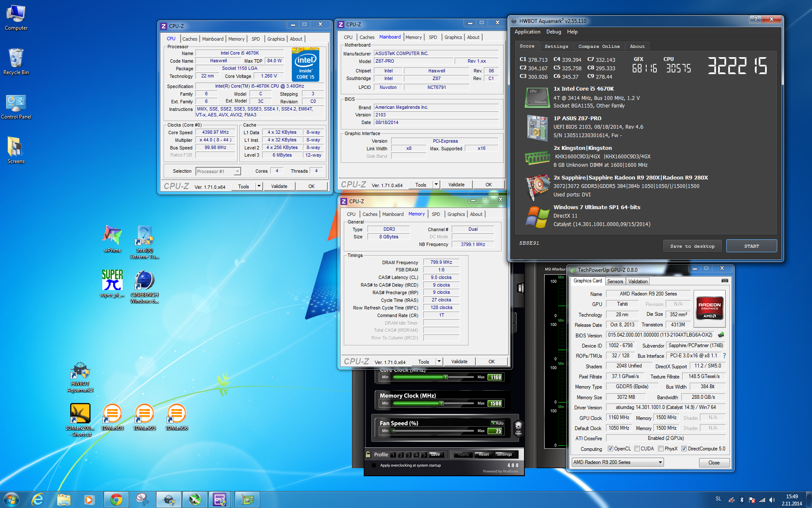Click GPU-Z screenshot camera icon
812x508 pixels.
pyautogui.click(x=725, y=280)
